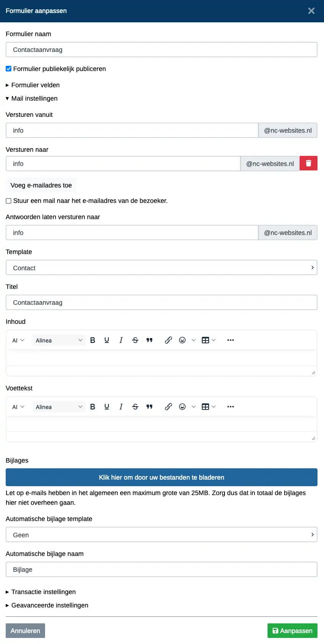
Task: Delete the Versturen naar address with trash icon
Action: [309, 163]
